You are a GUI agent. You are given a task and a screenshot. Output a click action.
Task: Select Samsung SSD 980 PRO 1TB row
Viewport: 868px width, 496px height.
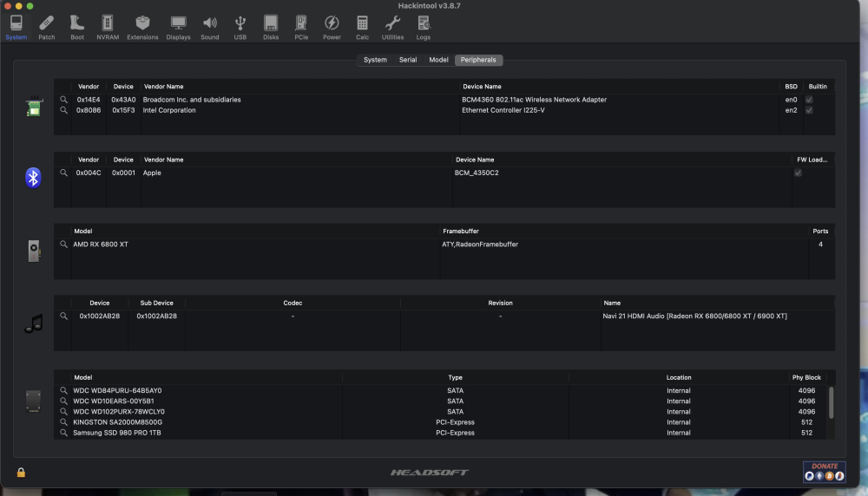(x=440, y=433)
